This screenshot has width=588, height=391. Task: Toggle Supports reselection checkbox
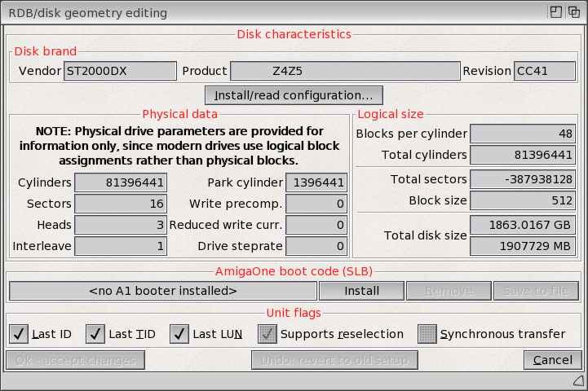pyautogui.click(x=268, y=333)
